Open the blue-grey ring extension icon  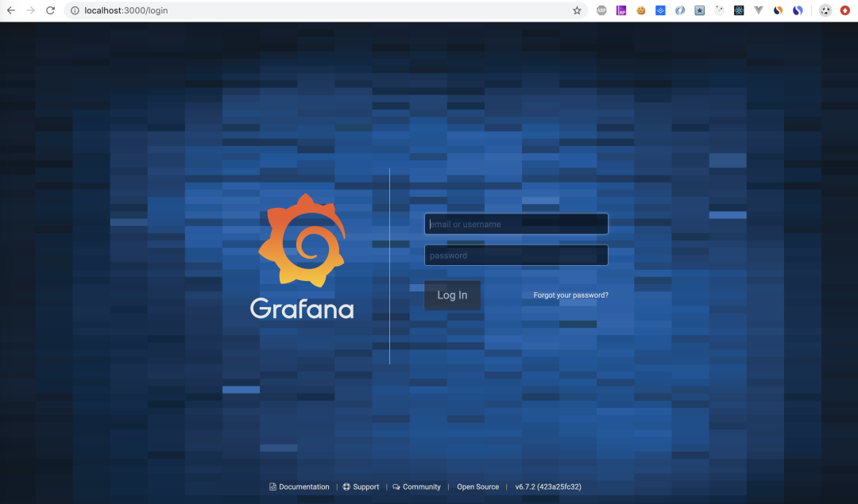pyautogui.click(x=680, y=10)
